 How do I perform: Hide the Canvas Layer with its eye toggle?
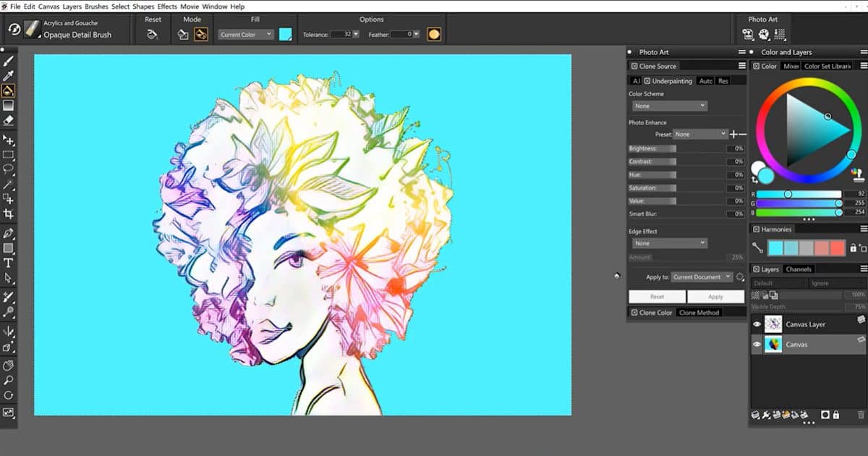[x=757, y=324]
